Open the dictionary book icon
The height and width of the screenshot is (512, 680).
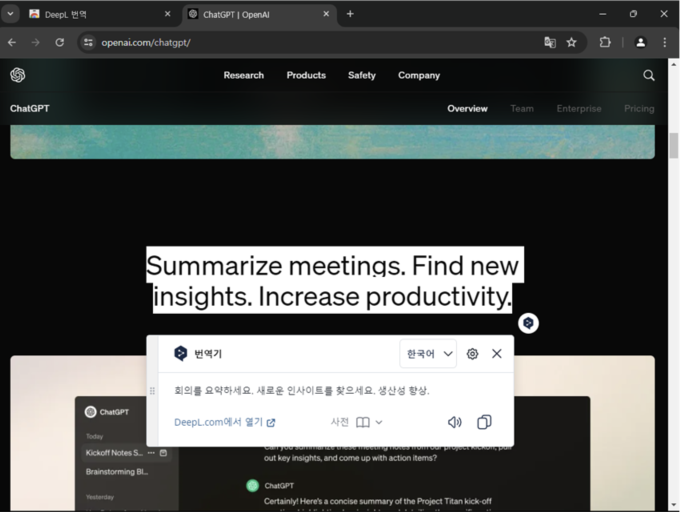pos(363,422)
